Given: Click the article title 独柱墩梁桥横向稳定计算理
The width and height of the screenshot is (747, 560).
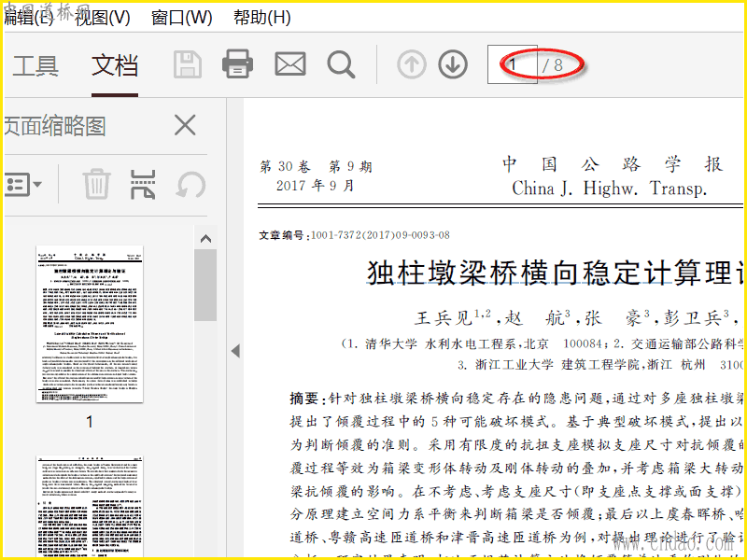Looking at the screenshot, I should 557,273.
